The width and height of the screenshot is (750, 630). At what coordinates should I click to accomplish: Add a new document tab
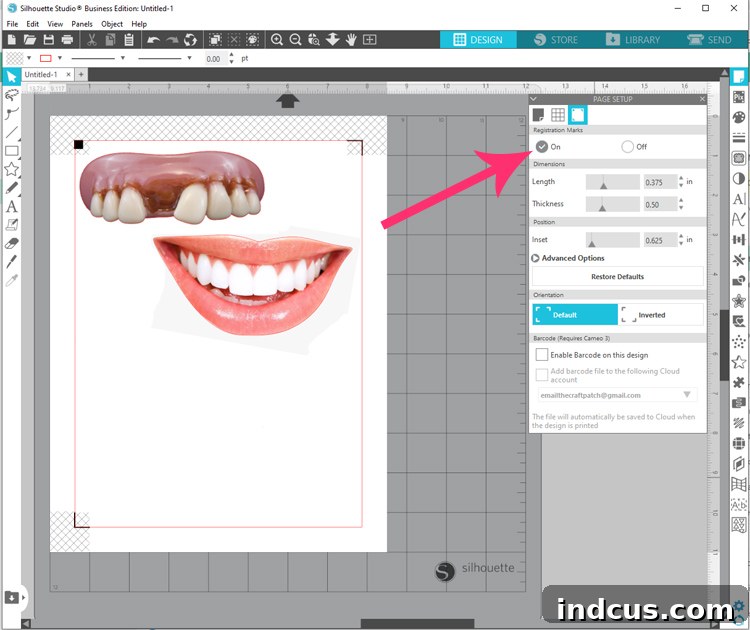pos(81,75)
